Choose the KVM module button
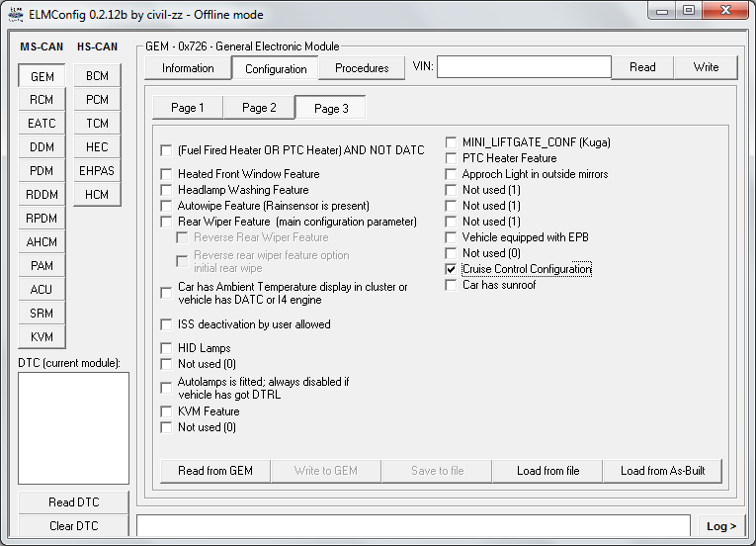The height and width of the screenshot is (546, 756). pos(42,337)
